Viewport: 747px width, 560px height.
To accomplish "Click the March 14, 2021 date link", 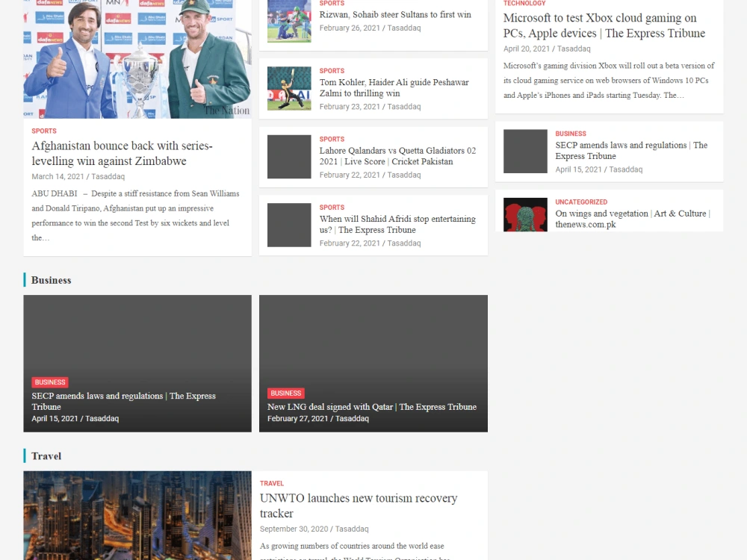I will 58,177.
